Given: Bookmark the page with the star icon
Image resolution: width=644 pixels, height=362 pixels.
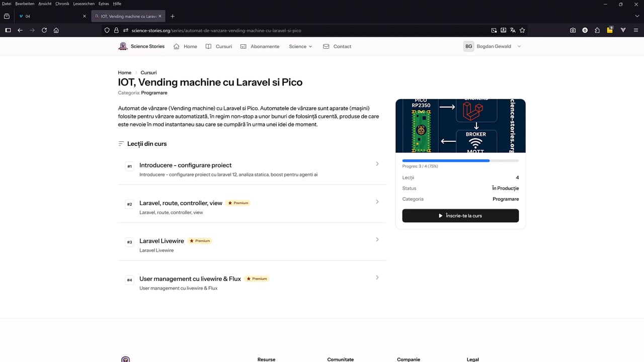Looking at the screenshot, I should pos(522,30).
